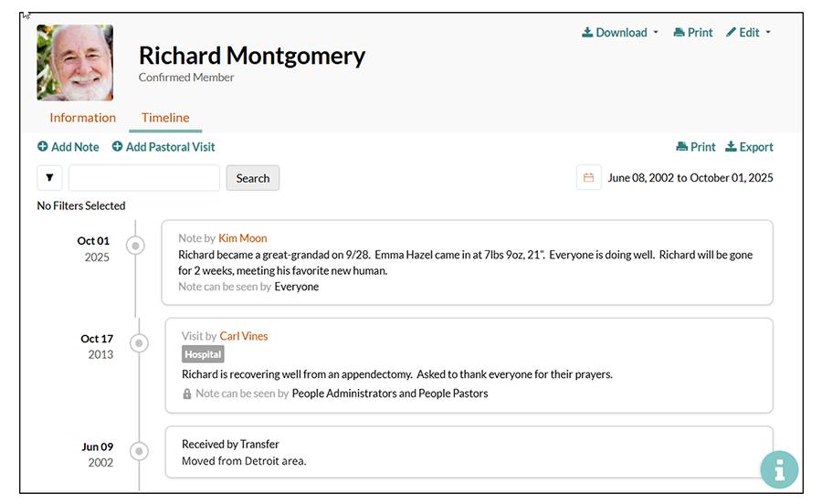
Task: Print the profile from top toolbar
Action: (692, 33)
